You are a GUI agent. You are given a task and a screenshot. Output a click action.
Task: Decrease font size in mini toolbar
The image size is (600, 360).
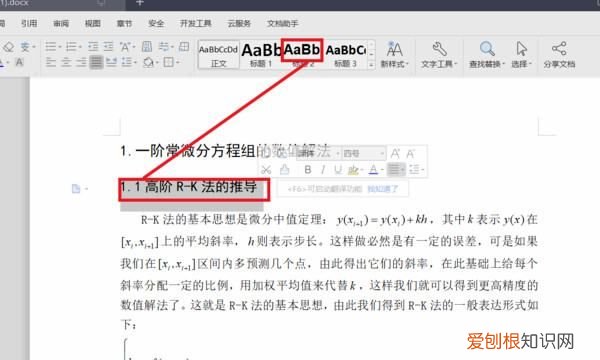[x=410, y=153]
